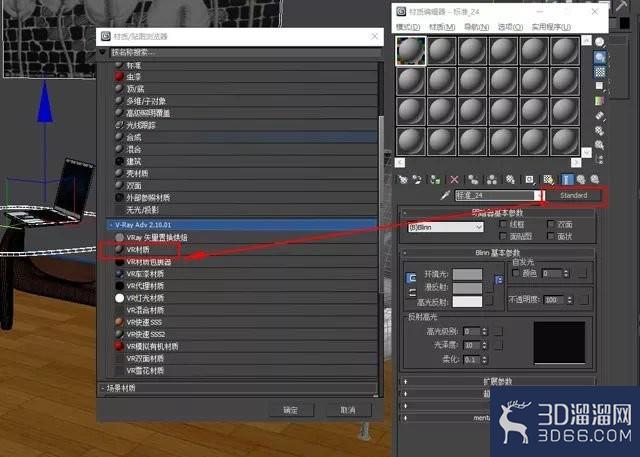The image size is (640, 457).
Task: Click the 环境光 color swatch
Action: 467,274
